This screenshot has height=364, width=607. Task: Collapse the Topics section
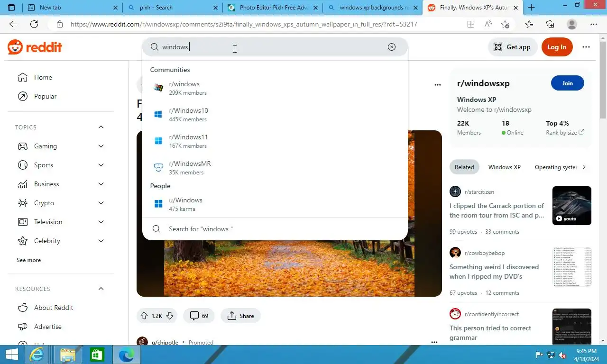(x=101, y=127)
